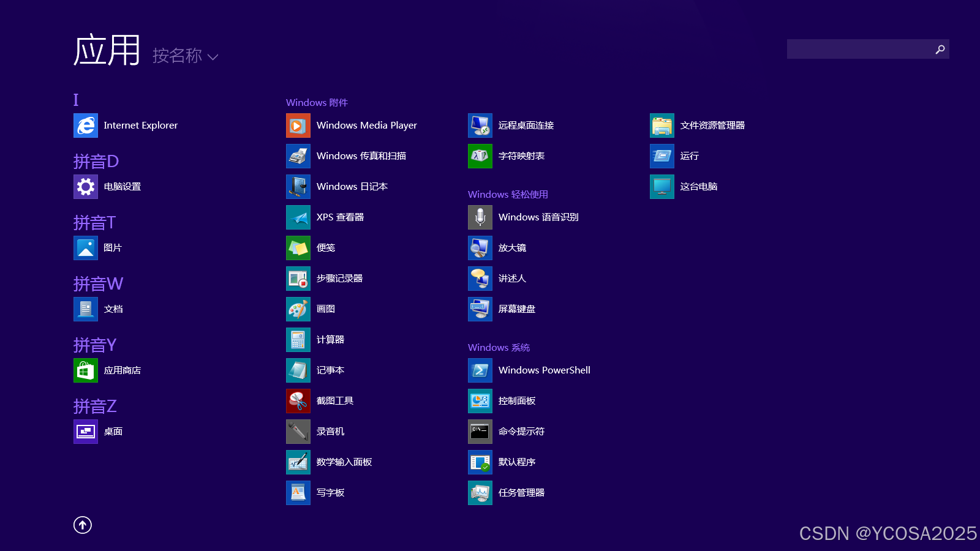
Task: Click the 拼音W section header
Action: 98,283
